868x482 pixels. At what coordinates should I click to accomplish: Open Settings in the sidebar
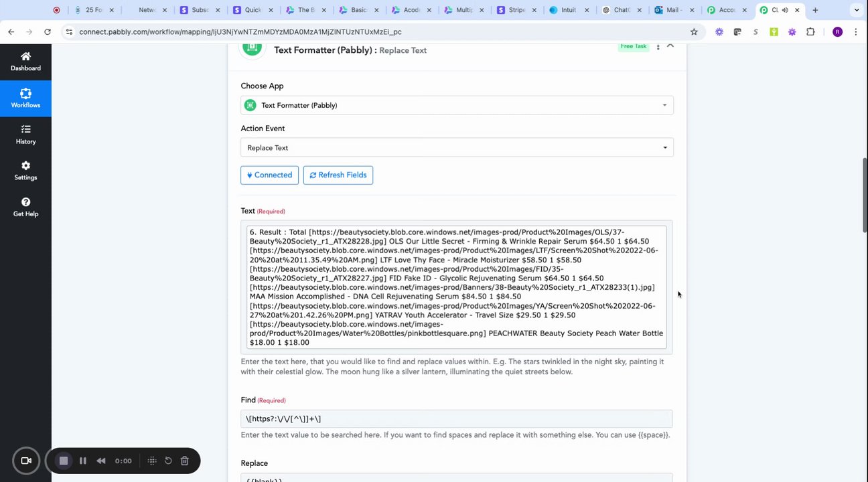tap(25, 171)
